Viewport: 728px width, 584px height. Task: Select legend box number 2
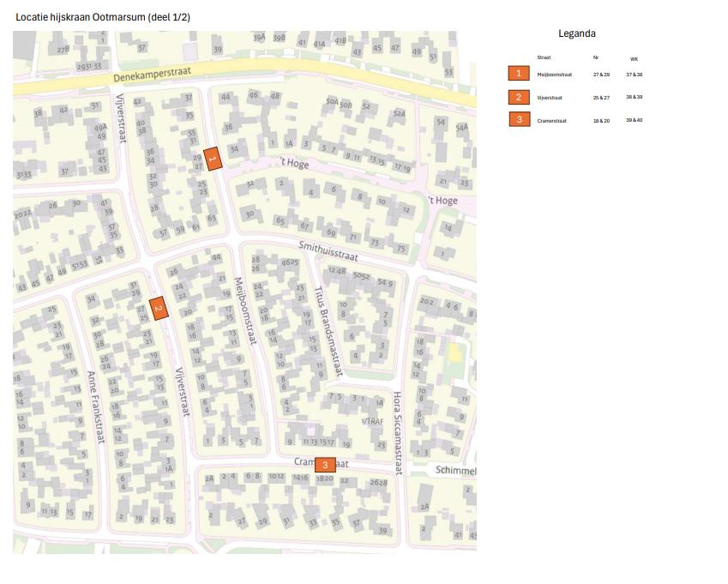click(518, 97)
